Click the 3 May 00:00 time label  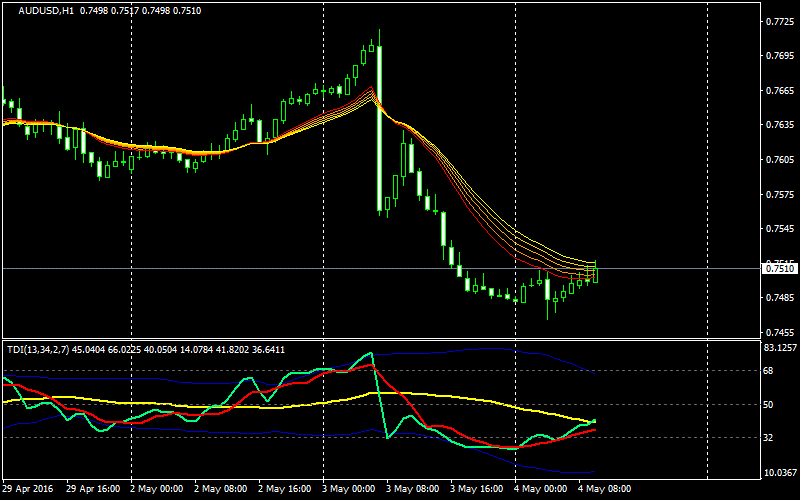tap(348, 490)
